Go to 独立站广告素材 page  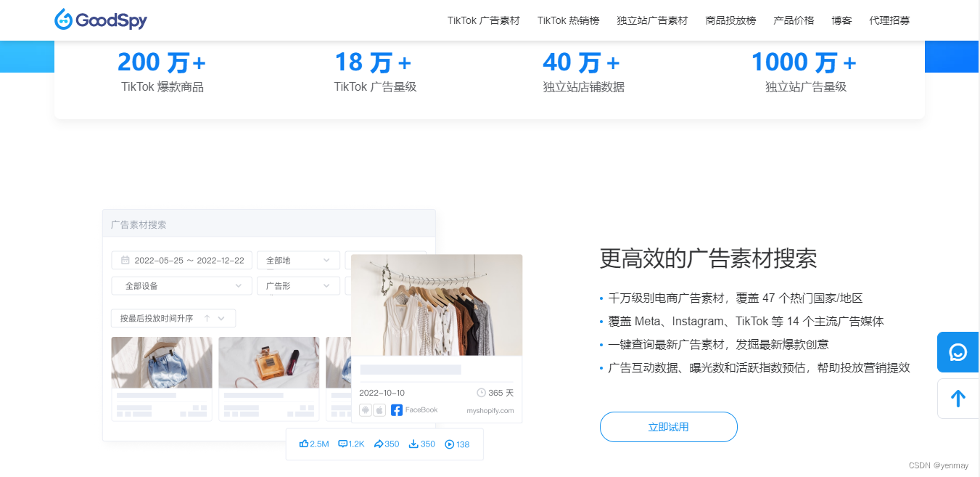tap(652, 20)
